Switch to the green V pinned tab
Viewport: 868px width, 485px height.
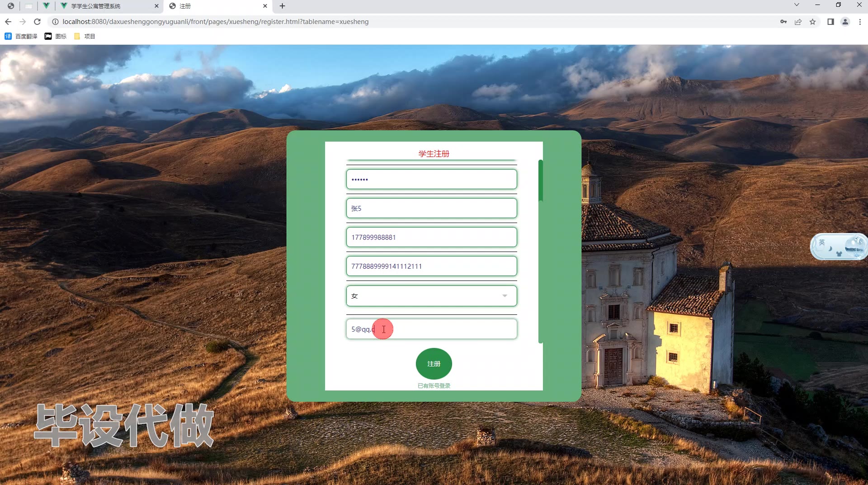click(46, 6)
